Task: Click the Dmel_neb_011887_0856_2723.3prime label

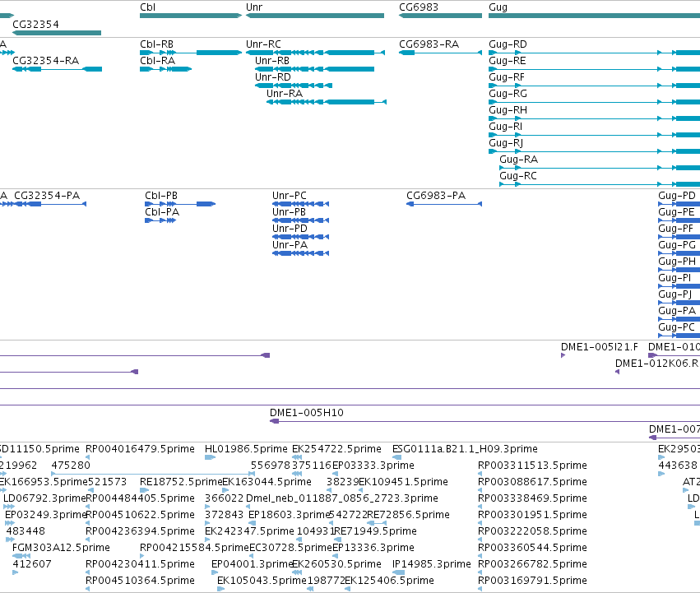Action: coord(342,498)
